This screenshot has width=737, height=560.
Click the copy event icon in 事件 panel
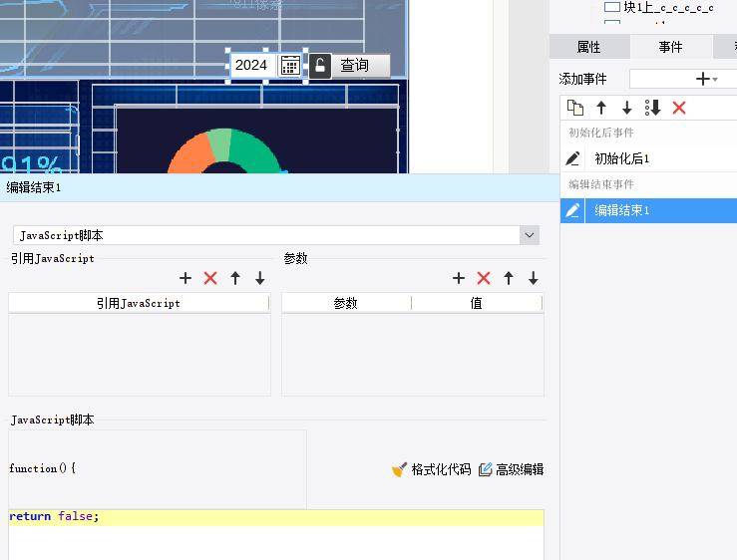click(574, 108)
